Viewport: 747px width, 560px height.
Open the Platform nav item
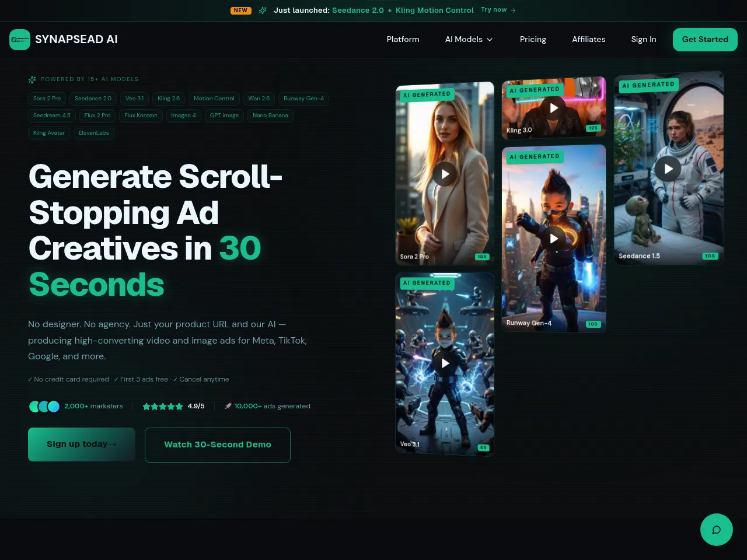tap(403, 40)
